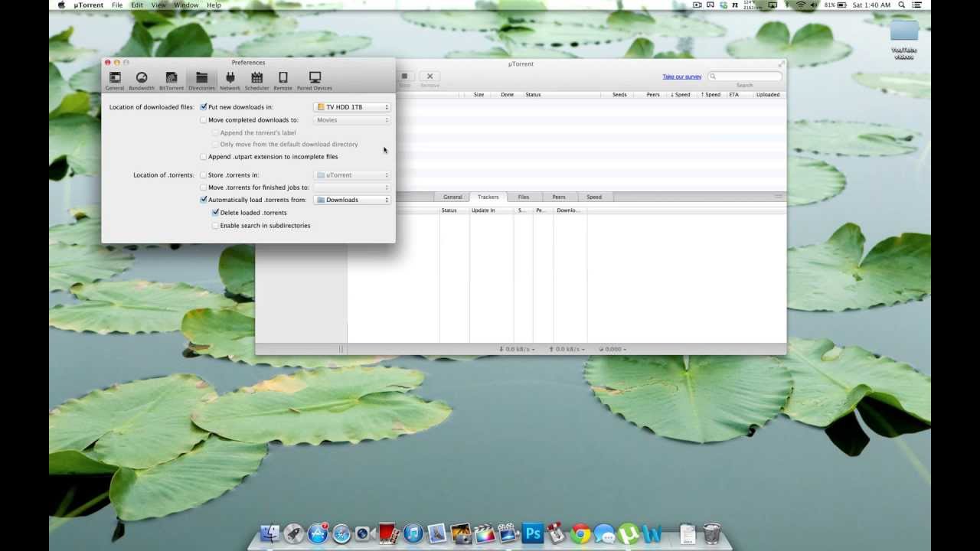Image resolution: width=980 pixels, height=551 pixels.
Task: Open the µTorrent application menu
Action: tap(89, 5)
